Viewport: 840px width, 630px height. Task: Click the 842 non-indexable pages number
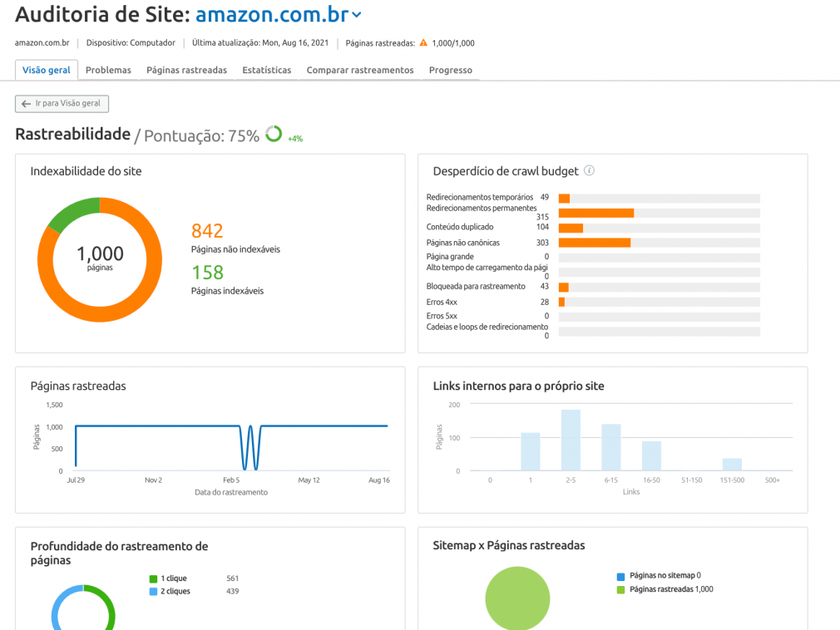pyautogui.click(x=207, y=231)
